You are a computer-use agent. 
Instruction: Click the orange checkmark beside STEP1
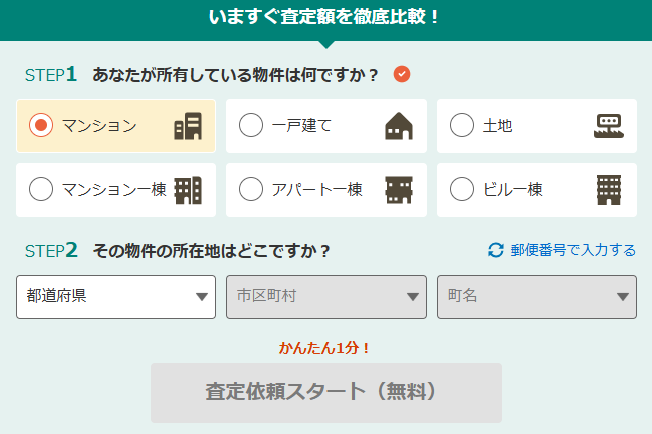(x=402, y=74)
